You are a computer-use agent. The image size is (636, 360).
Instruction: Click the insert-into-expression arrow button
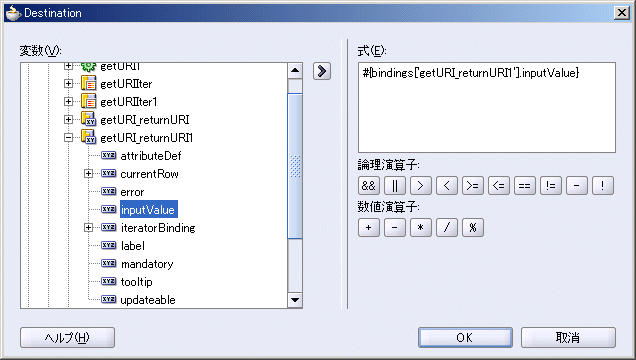(x=322, y=71)
